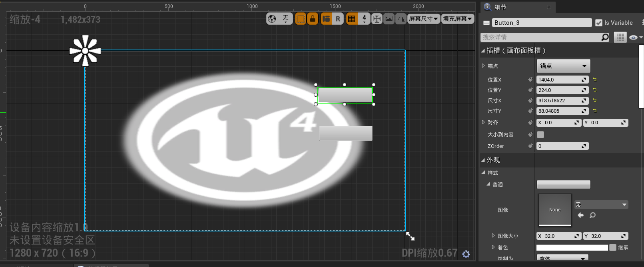Open the eye view options dropdown
This screenshot has width=644, height=267.
click(636, 37)
